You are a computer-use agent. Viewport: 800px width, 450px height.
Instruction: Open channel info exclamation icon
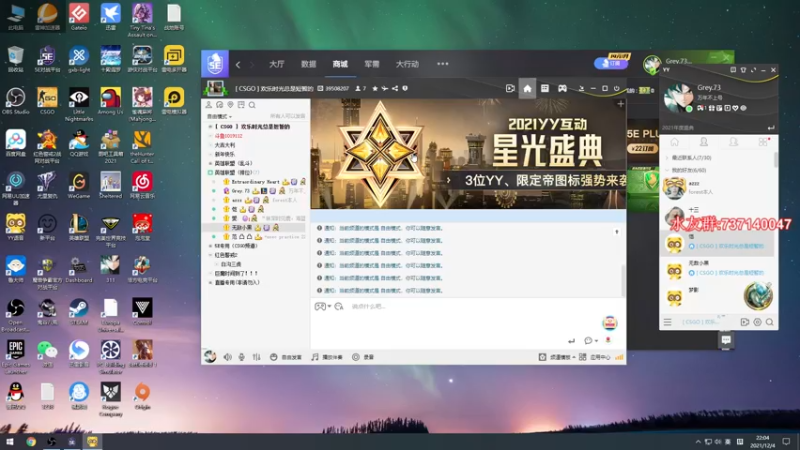click(405, 88)
